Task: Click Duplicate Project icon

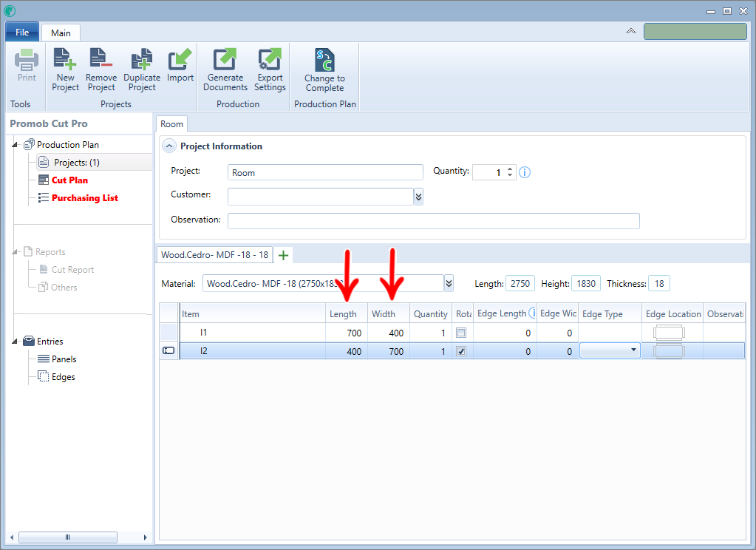Action: tap(142, 60)
